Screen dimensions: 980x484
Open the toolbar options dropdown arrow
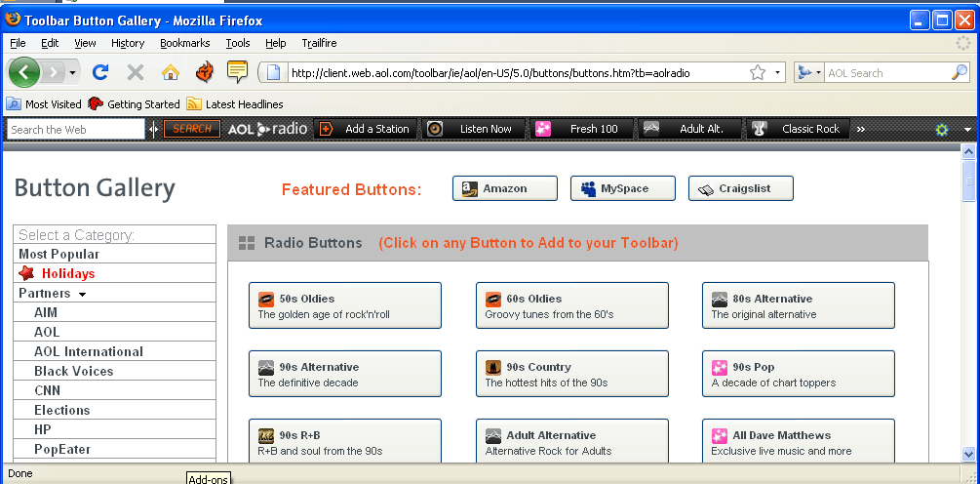[968, 130]
